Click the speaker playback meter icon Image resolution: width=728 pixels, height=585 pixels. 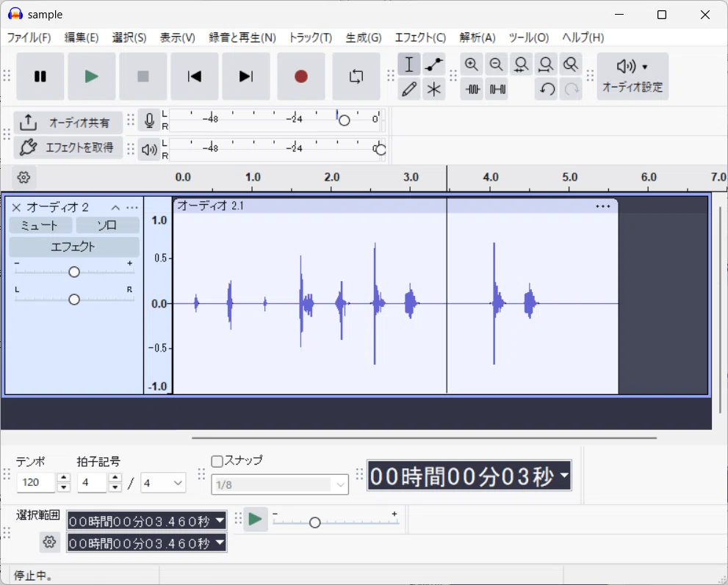coord(149,150)
